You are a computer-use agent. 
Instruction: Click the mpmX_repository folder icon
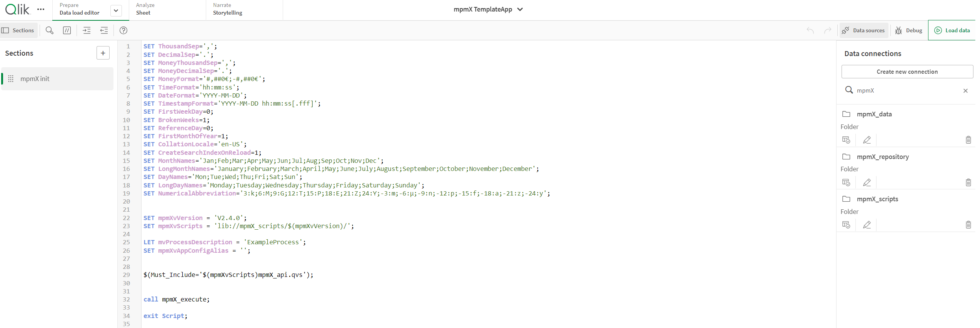[846, 157]
